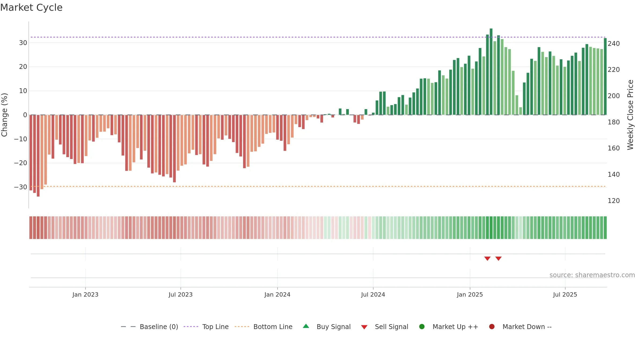Click the first red sell signal marker after Jan 2025

(487, 258)
